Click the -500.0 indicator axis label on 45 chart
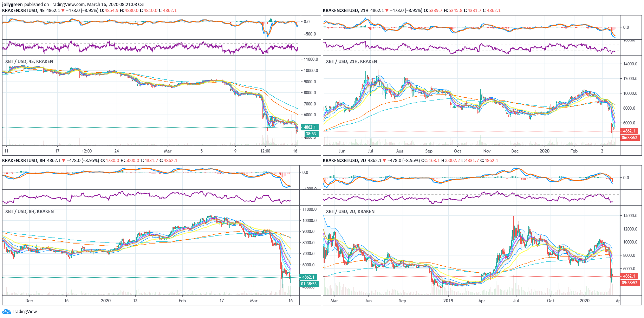 click(x=309, y=34)
